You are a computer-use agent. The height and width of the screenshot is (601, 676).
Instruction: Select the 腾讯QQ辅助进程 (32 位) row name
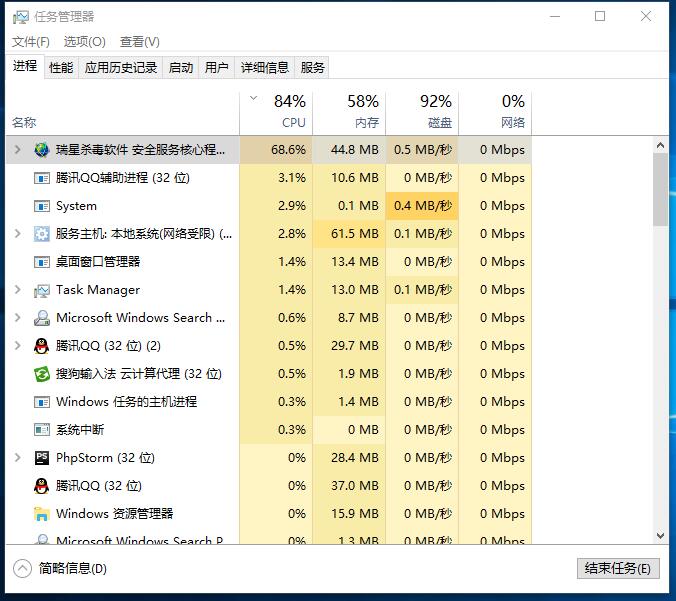pos(123,178)
